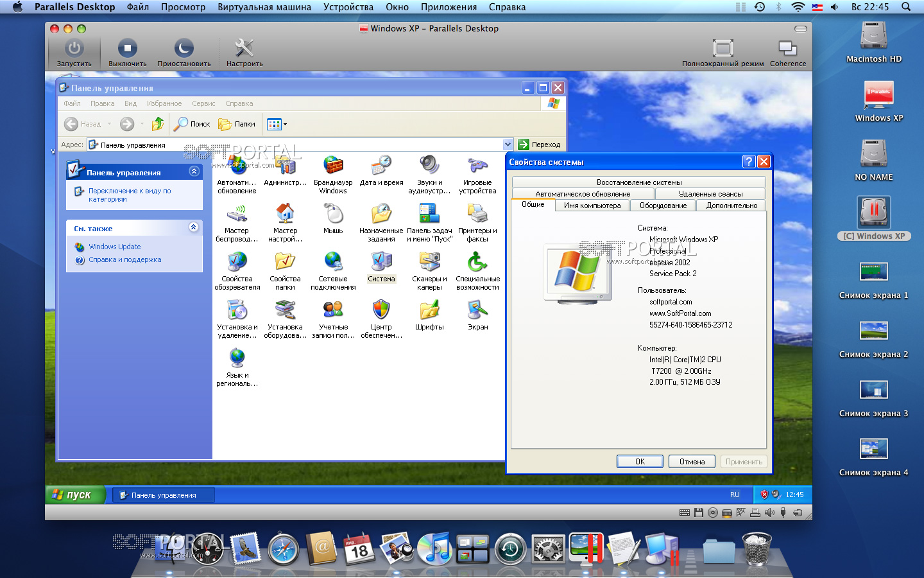Click the RU language indicator in taskbar

coord(735,495)
